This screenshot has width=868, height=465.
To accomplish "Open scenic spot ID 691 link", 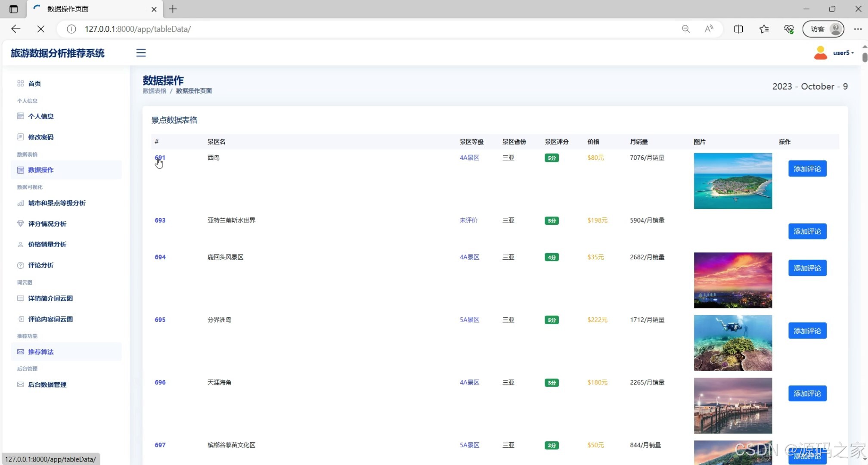I will 160,158.
